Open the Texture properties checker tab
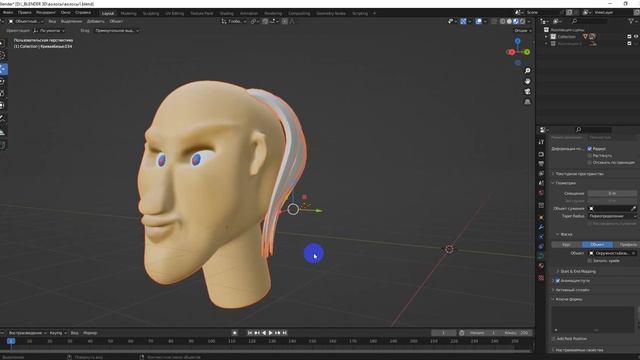 click(541, 278)
